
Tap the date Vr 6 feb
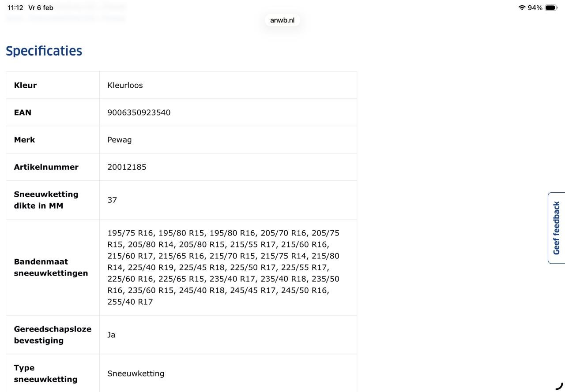(x=41, y=8)
